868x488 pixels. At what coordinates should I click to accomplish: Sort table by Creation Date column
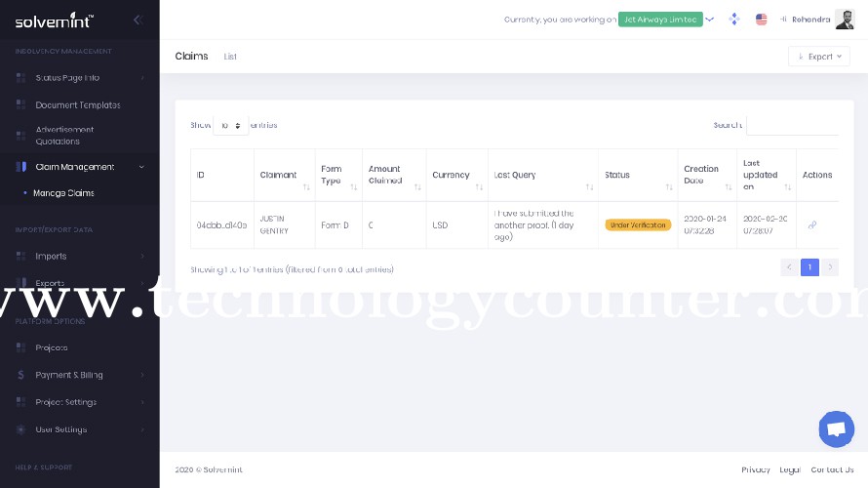pos(707,175)
